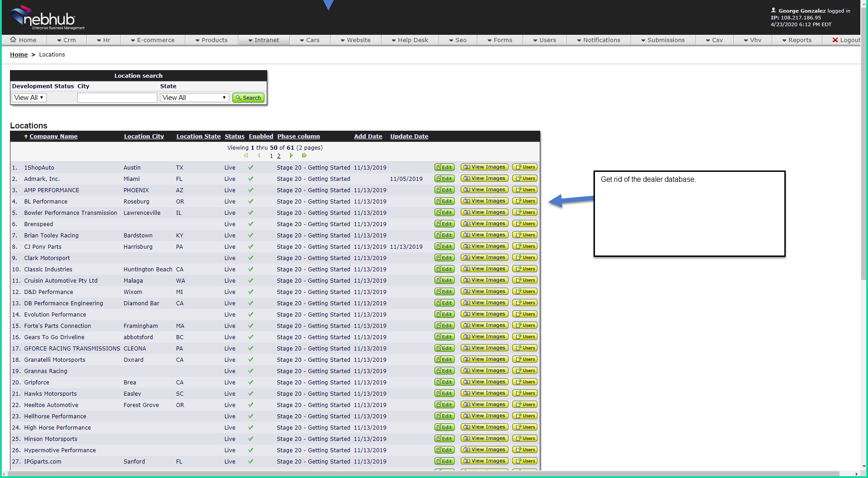Sort by Add Date column

click(x=368, y=137)
